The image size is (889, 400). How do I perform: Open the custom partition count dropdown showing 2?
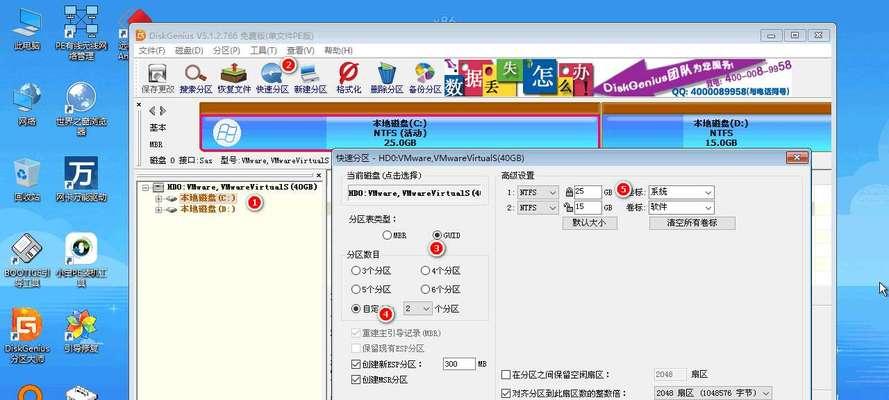[x=417, y=309]
